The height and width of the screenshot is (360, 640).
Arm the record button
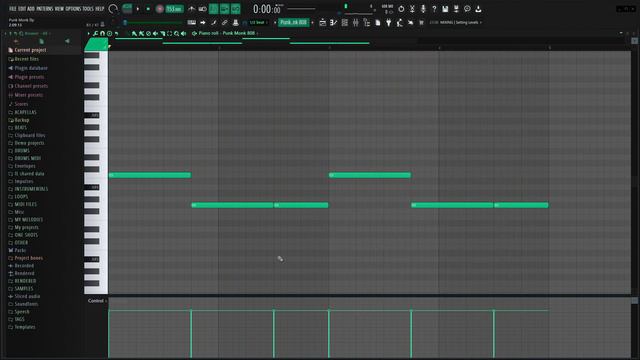(160, 9)
